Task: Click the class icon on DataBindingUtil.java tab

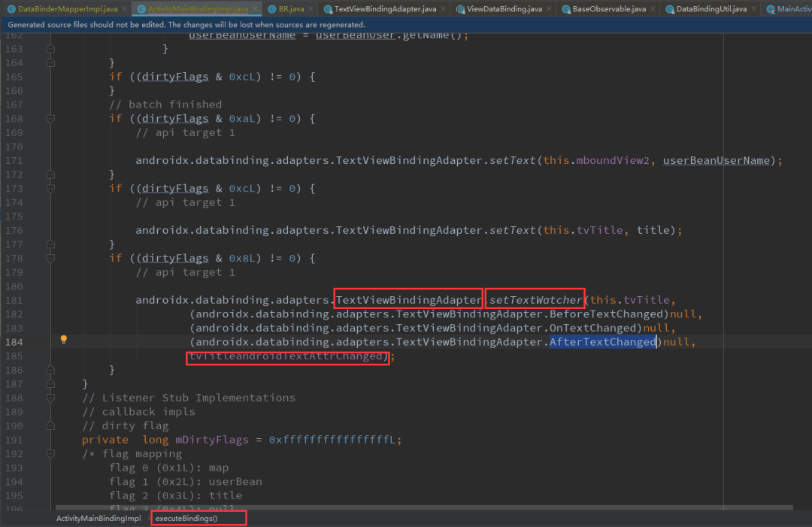Action: tap(670, 9)
